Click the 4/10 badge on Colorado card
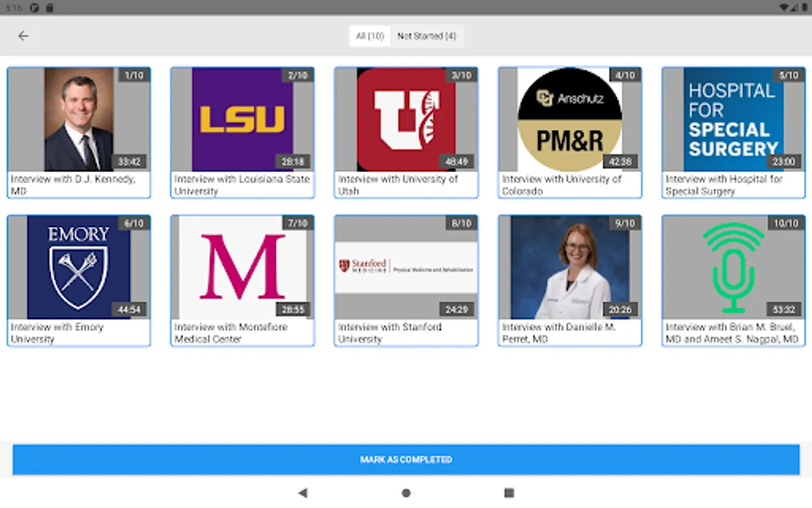 (x=625, y=75)
